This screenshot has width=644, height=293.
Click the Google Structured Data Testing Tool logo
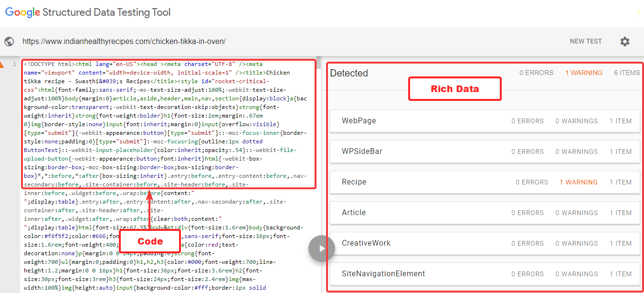coord(87,12)
